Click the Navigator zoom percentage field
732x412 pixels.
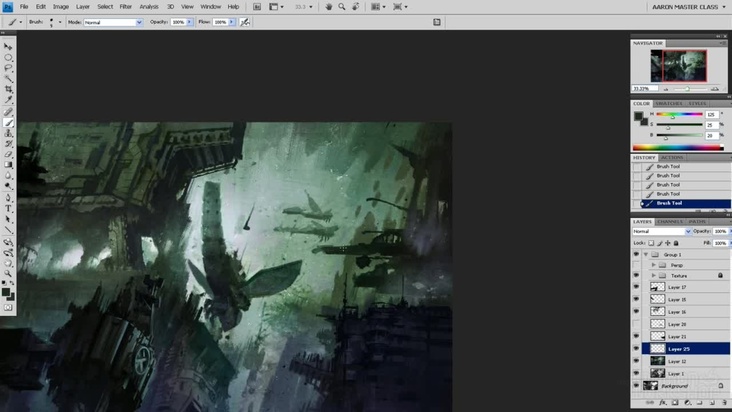pyautogui.click(x=645, y=89)
